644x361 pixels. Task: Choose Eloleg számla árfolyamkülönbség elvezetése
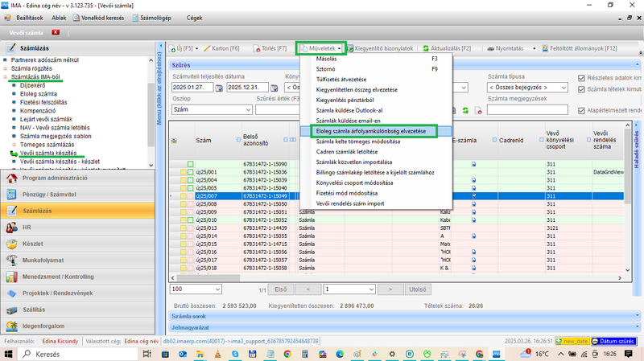(376, 131)
